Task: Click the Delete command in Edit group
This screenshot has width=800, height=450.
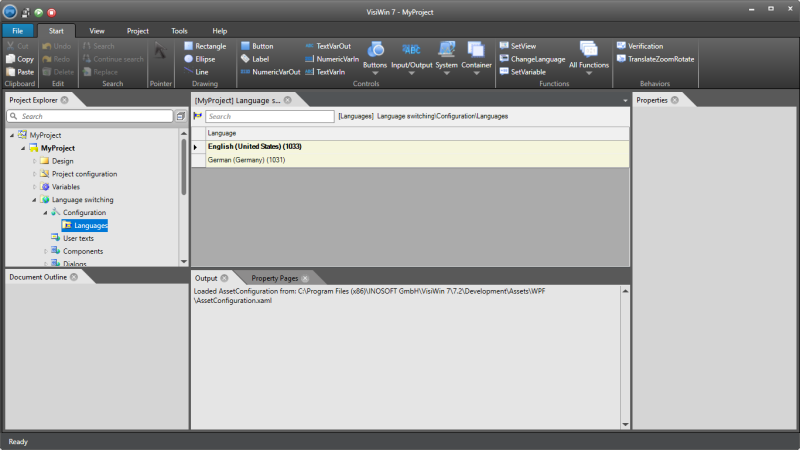Action: coord(58,72)
